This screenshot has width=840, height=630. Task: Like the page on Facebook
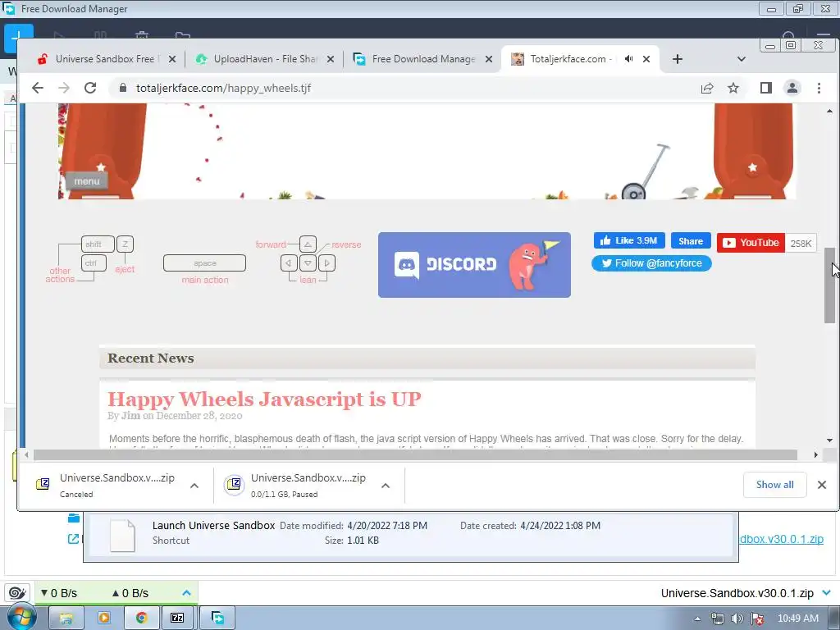[629, 240]
